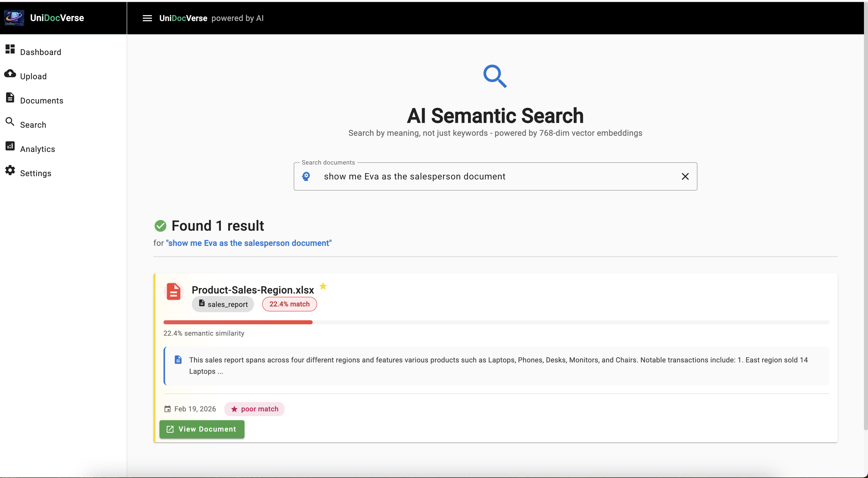Click the UniDocVerse logo image
Screen dimensions: 868x478
click(14, 18)
